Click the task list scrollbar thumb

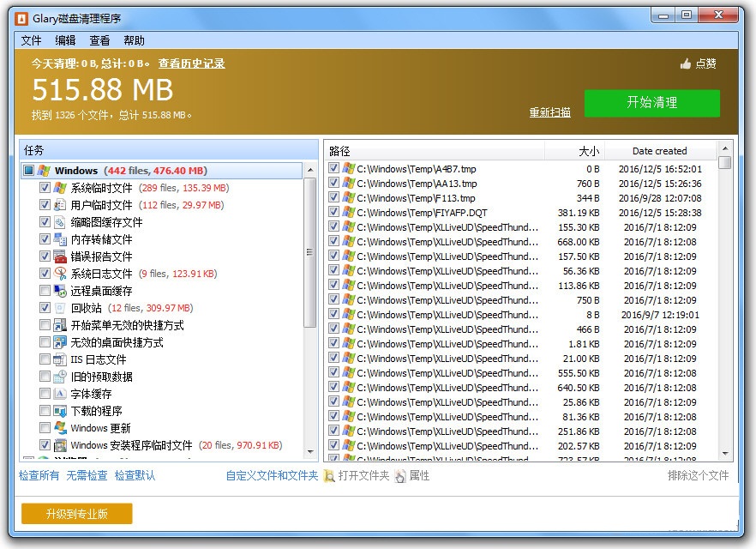pyautogui.click(x=310, y=252)
